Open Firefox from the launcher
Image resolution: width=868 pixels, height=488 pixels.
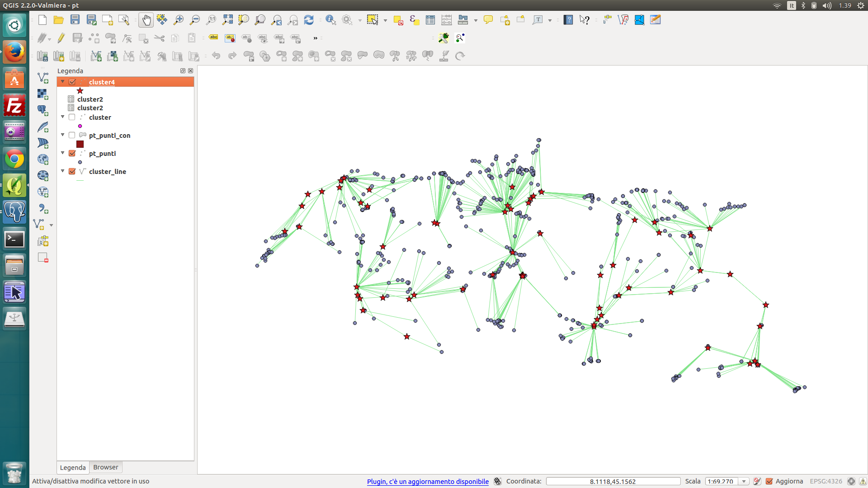pyautogui.click(x=14, y=52)
